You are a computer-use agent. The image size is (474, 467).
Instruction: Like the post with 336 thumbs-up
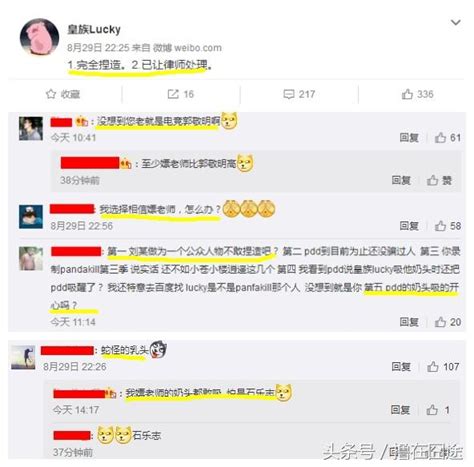click(417, 94)
